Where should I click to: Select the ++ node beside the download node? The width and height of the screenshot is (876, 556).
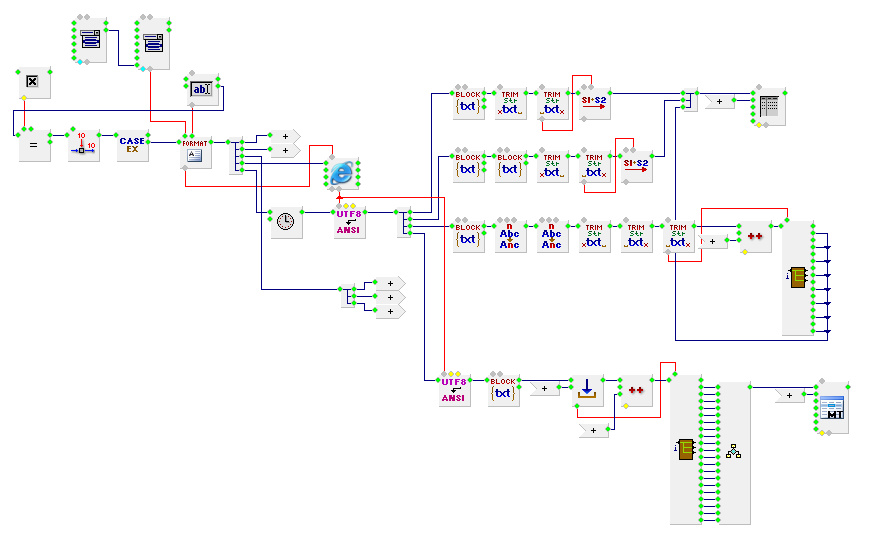coord(636,391)
